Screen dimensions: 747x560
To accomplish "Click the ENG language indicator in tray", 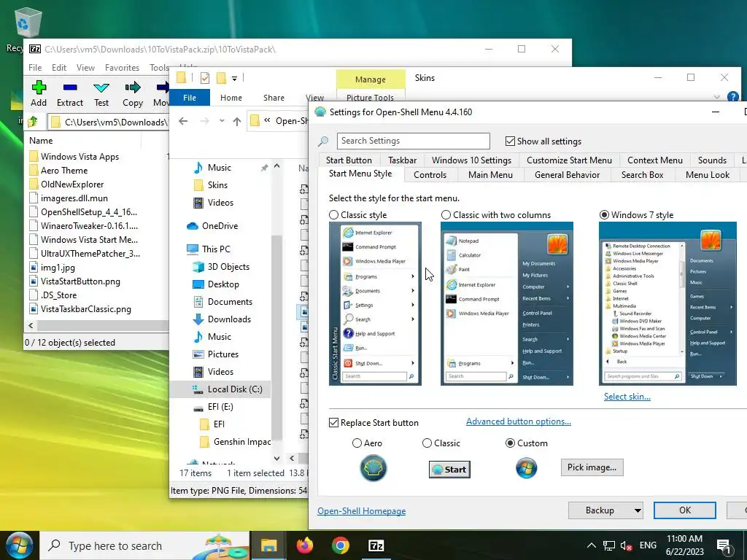I will (648, 545).
